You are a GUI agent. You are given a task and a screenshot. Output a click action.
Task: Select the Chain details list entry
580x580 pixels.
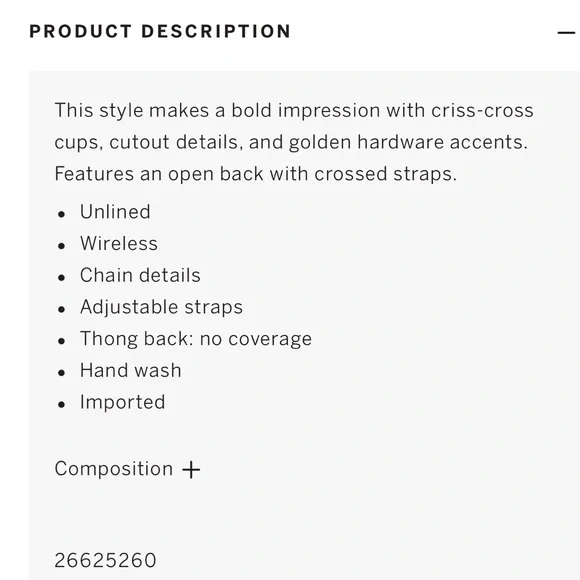[140, 276]
